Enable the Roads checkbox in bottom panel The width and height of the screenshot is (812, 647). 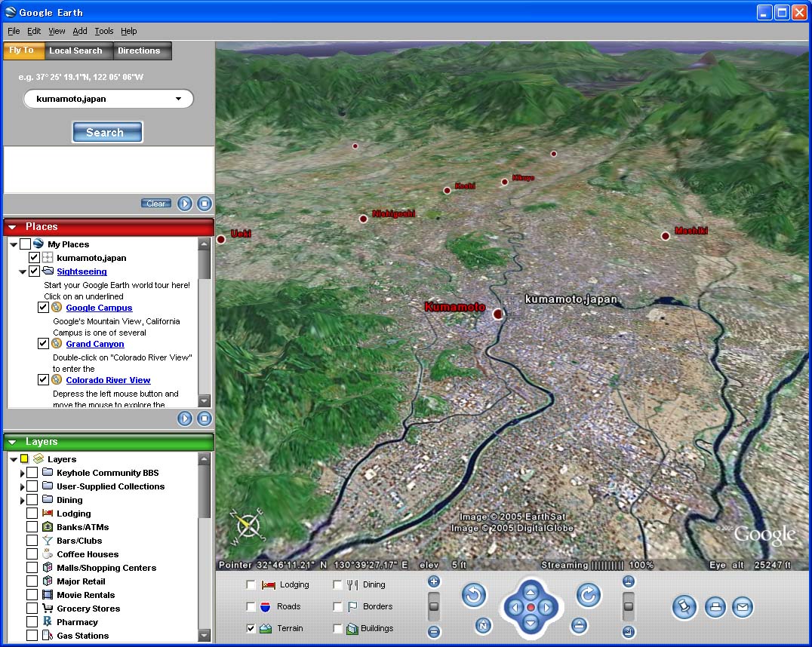coord(251,606)
